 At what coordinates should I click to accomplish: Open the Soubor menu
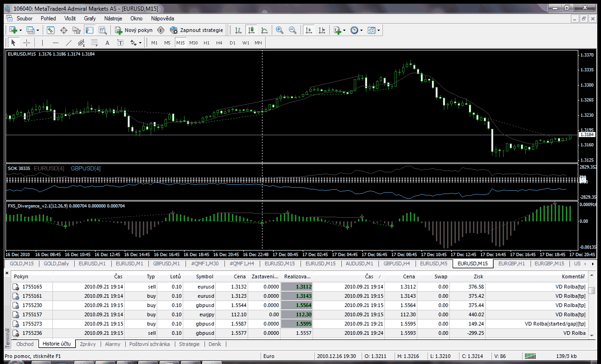click(25, 19)
